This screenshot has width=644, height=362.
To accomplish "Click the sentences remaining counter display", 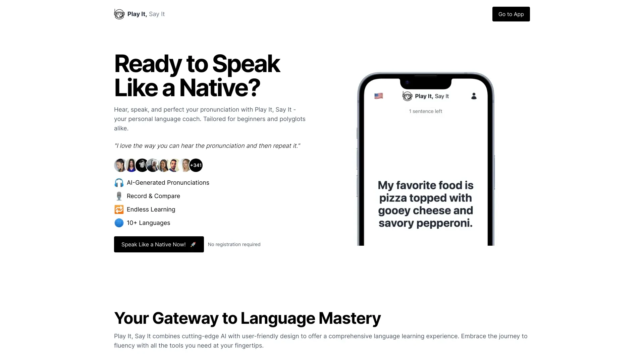I will 426,111.
